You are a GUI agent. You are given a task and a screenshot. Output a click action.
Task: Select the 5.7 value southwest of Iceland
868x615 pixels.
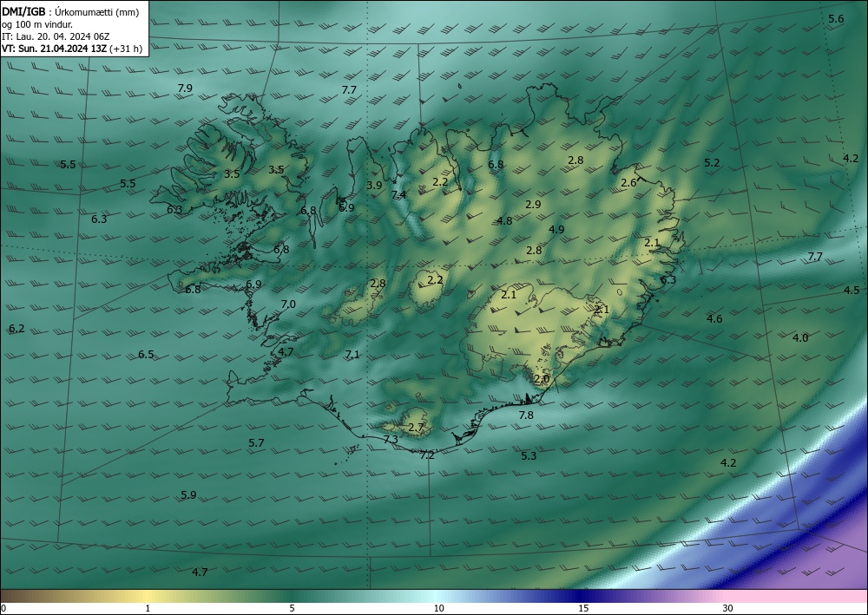[256, 443]
